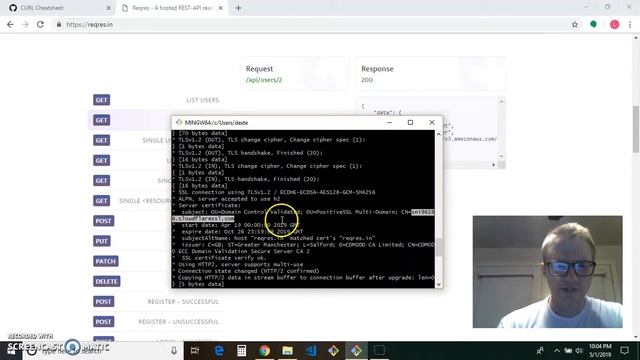Open Visual Studio Code from the taskbar
640x360 pixels.
(311, 351)
